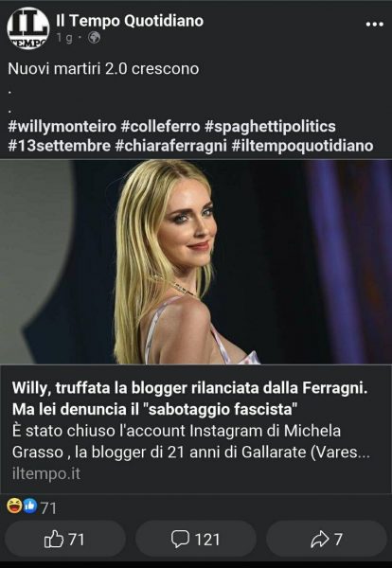This screenshot has height=568, width=392.
Task: Click the public globe visibility icon
Action: point(94,38)
